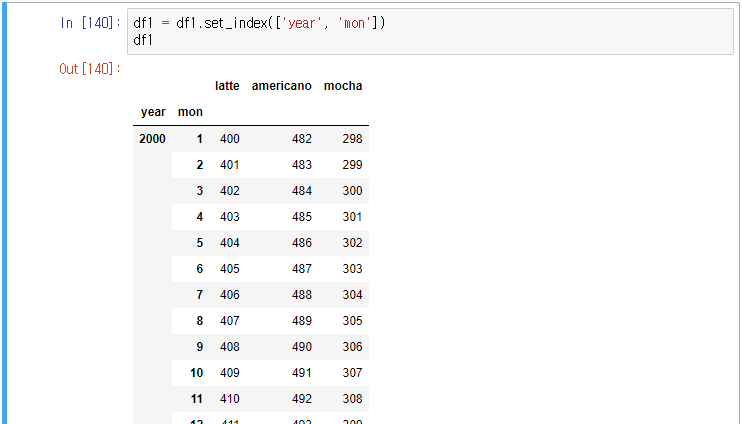Select month index 3

click(x=200, y=191)
